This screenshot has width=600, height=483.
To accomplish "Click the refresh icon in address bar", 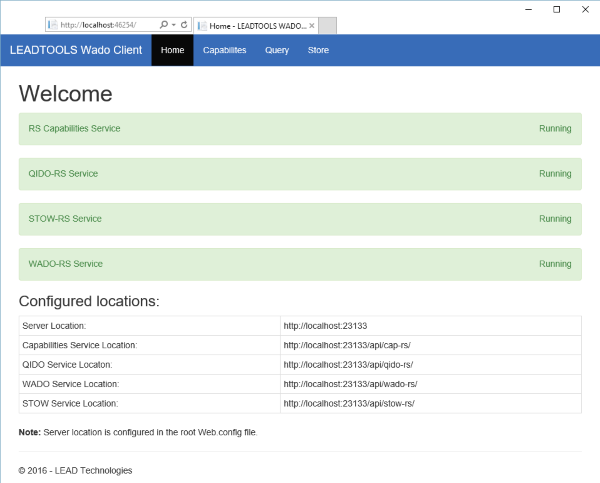I will click(x=184, y=25).
